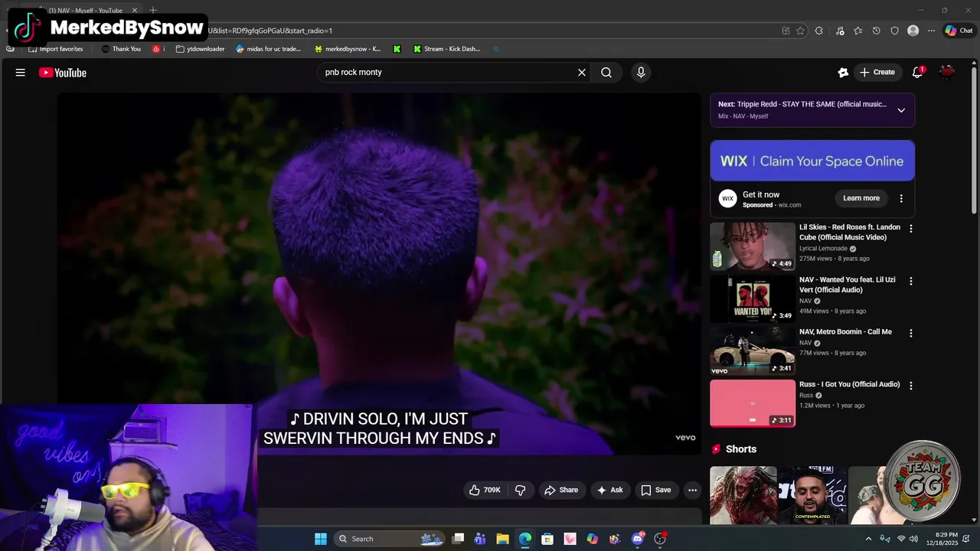Viewport: 980px width, 551px height.
Task: Open NAV Metro Boomin Call Me thumbnail
Action: click(x=753, y=350)
